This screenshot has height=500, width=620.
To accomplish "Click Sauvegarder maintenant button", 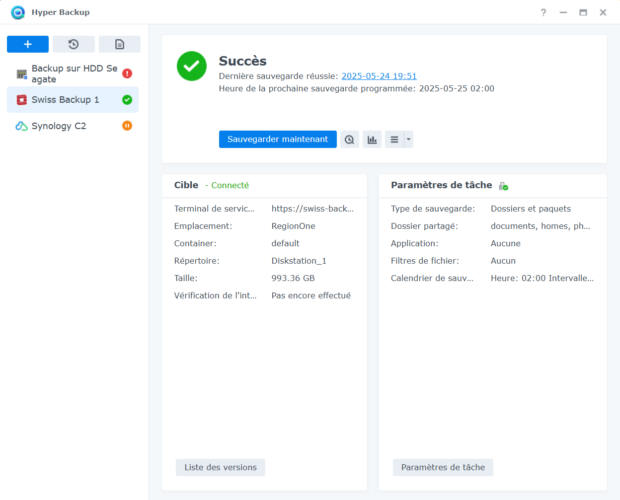I will click(x=278, y=139).
